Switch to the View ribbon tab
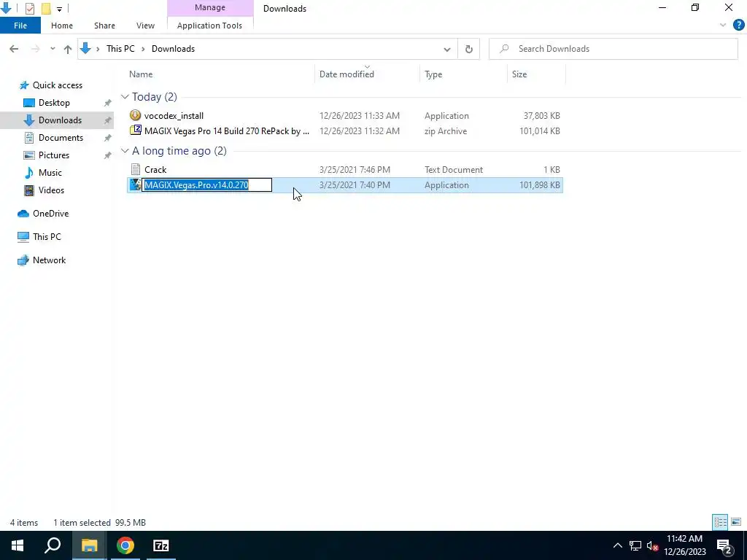 pyautogui.click(x=145, y=26)
